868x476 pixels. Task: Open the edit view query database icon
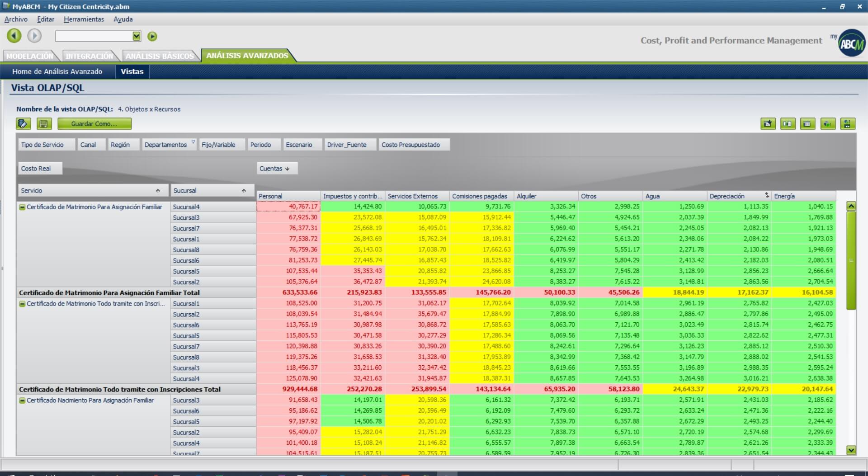click(x=24, y=123)
